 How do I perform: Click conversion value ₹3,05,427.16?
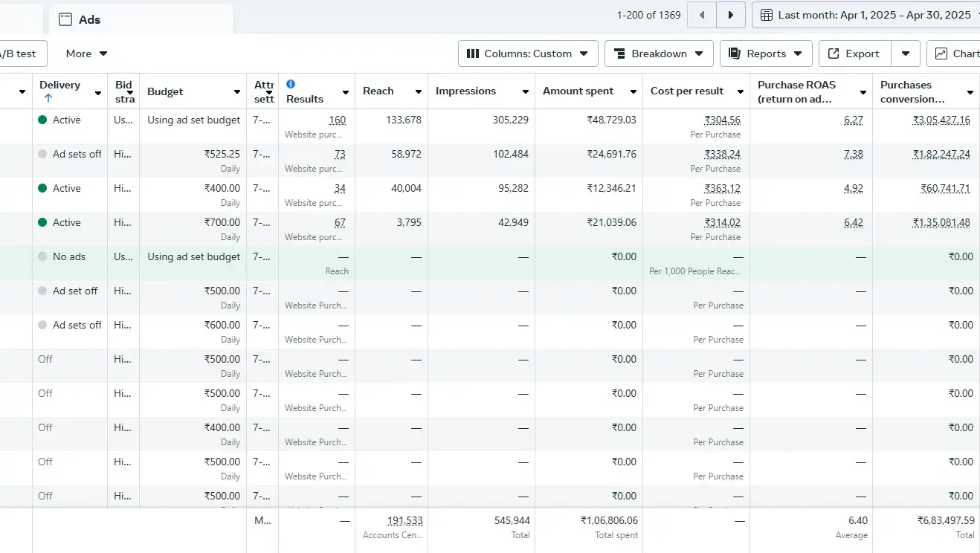(x=941, y=120)
